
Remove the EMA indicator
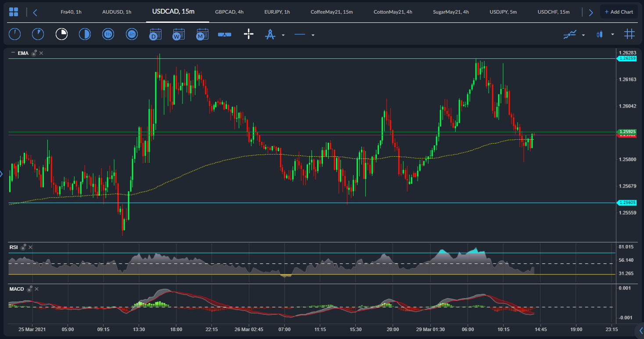[x=41, y=53]
